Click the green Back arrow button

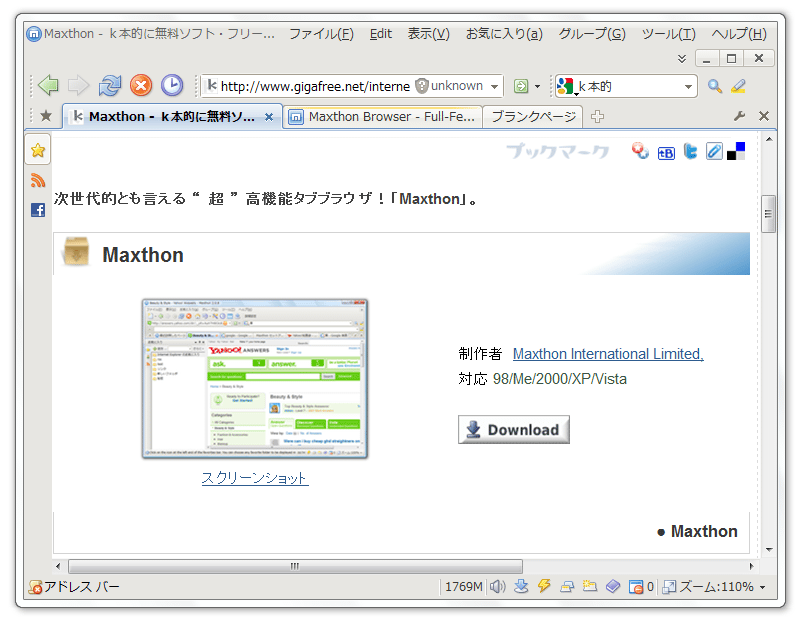(48, 85)
